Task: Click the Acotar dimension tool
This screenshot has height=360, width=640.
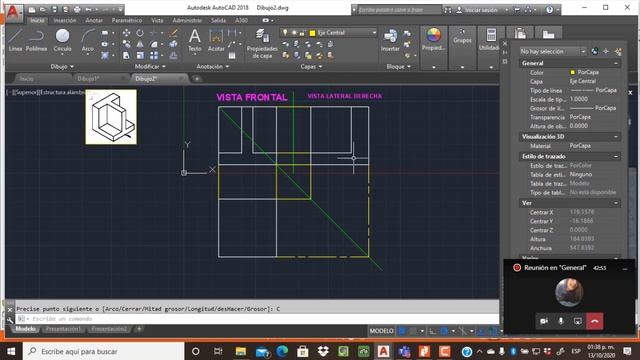Action: (216, 40)
